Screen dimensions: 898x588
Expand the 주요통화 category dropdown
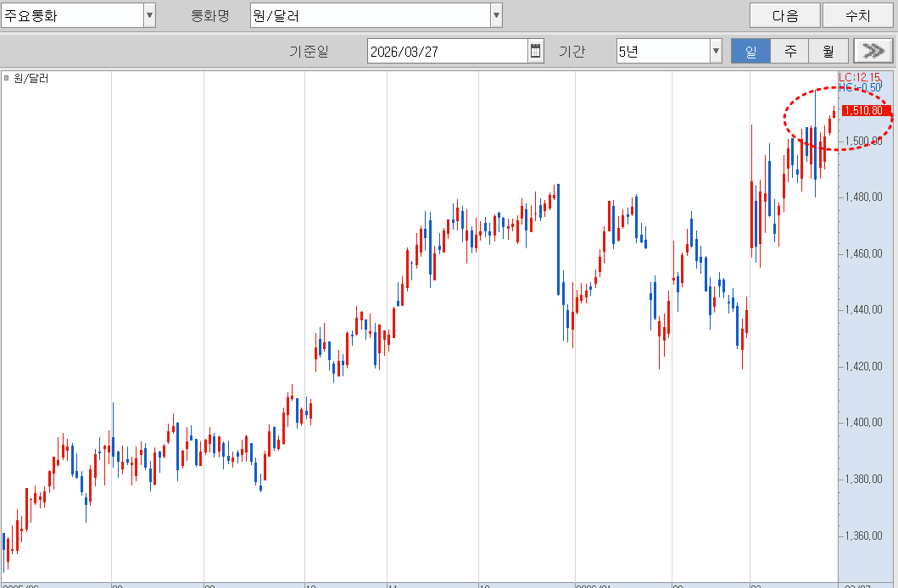(x=149, y=15)
